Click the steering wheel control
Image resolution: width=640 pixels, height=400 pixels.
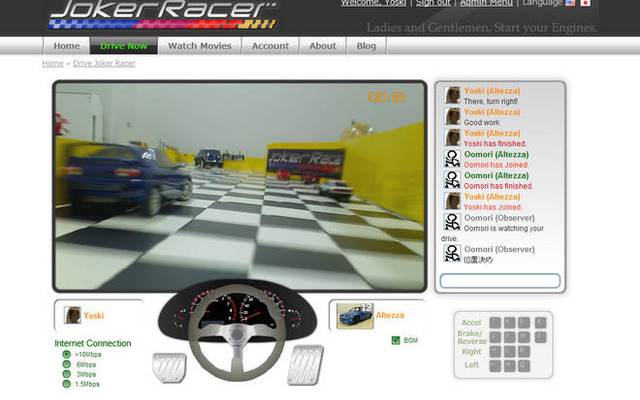(237, 334)
